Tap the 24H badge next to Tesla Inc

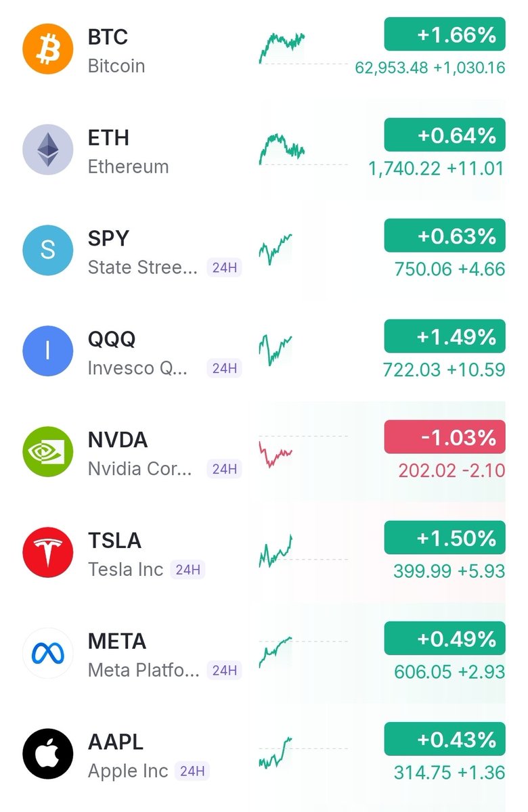[x=188, y=570]
